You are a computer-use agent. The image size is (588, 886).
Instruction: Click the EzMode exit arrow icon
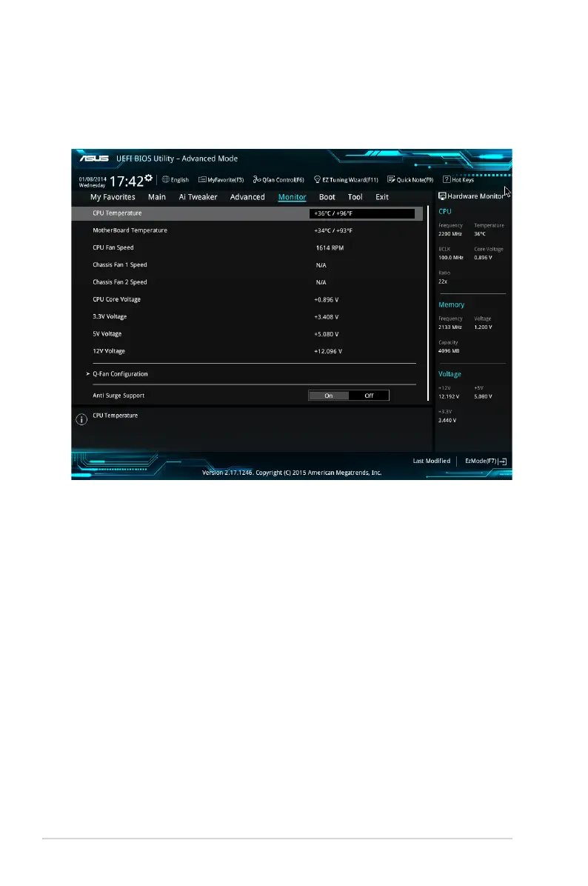(x=503, y=461)
